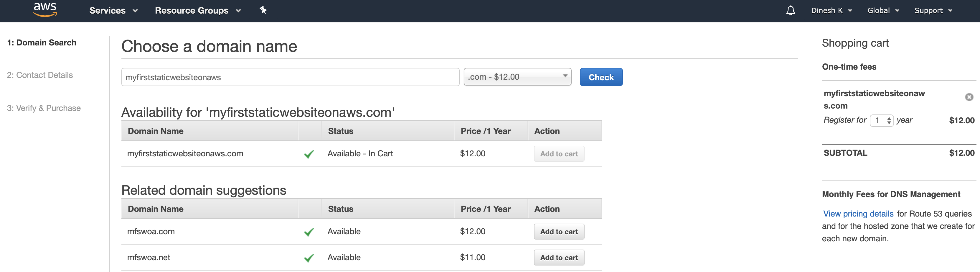Image resolution: width=980 pixels, height=272 pixels.
Task: Open the Dinesh K account menu
Action: click(831, 11)
